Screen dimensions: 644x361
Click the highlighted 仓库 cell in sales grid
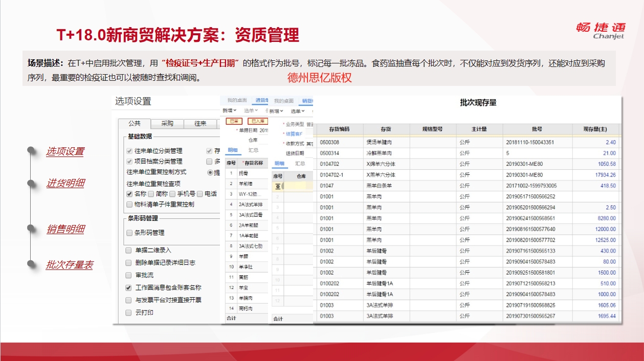click(298, 186)
